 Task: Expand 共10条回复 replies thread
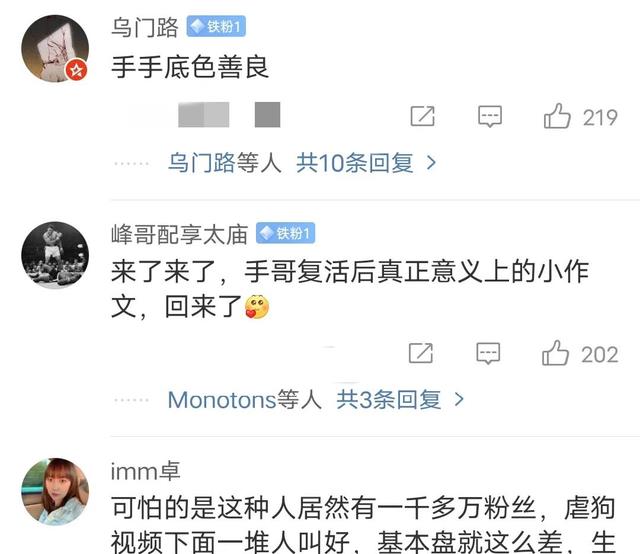pos(355,163)
